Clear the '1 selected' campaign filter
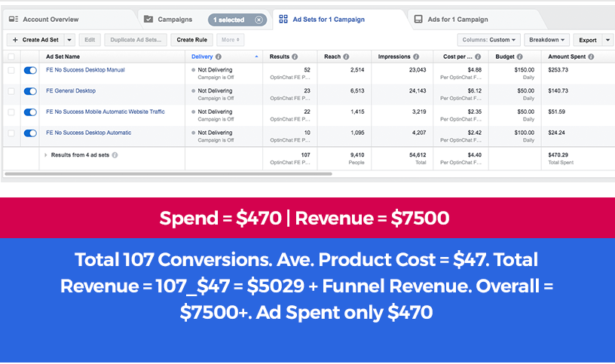Viewport: 615px width, 364px height. tap(259, 20)
